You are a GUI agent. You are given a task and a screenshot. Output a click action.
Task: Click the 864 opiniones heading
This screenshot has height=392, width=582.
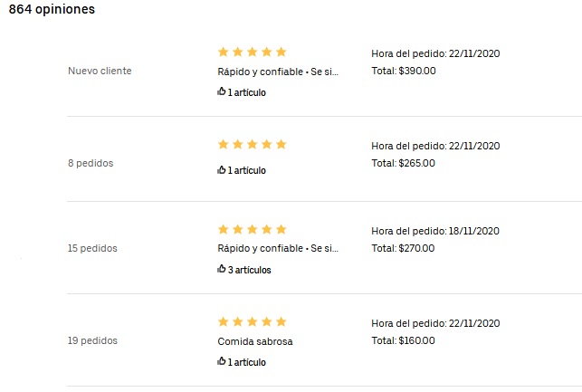pos(52,9)
